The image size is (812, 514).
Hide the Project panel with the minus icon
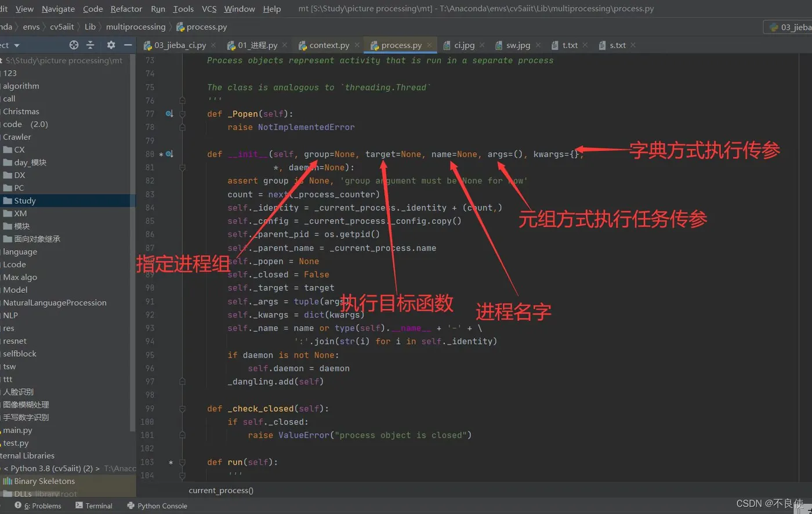pos(128,45)
